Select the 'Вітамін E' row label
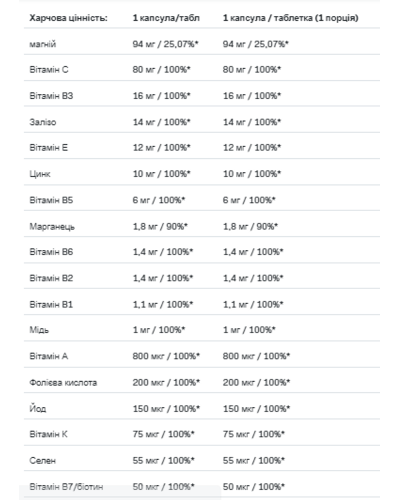Viewport: 400px width, 500px height. point(49,148)
